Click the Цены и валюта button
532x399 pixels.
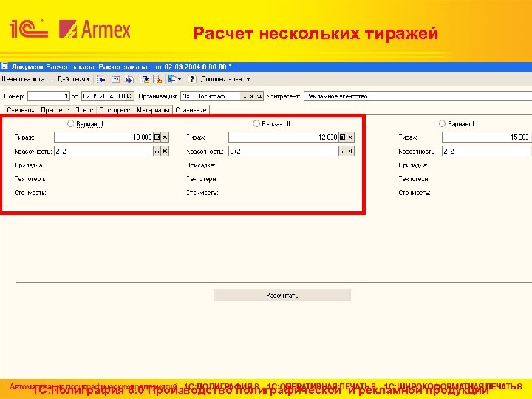[25, 79]
